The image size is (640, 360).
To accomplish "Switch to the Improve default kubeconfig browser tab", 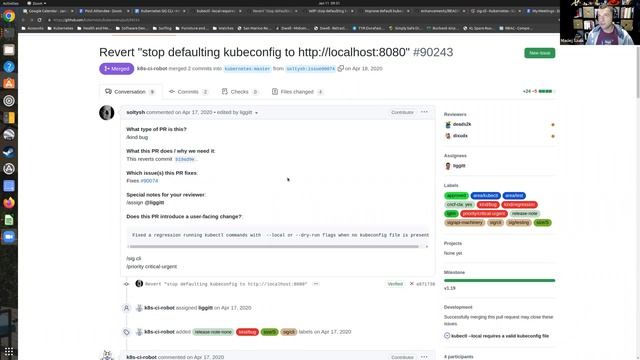I will 384,11.
